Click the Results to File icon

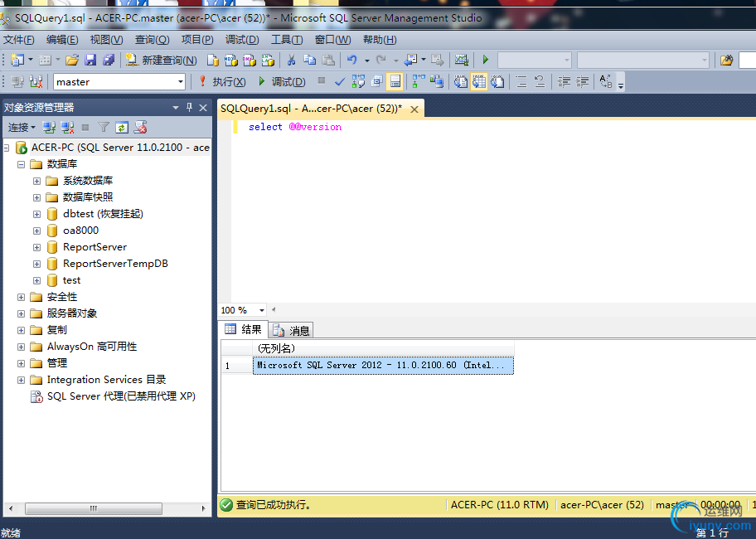pos(497,82)
